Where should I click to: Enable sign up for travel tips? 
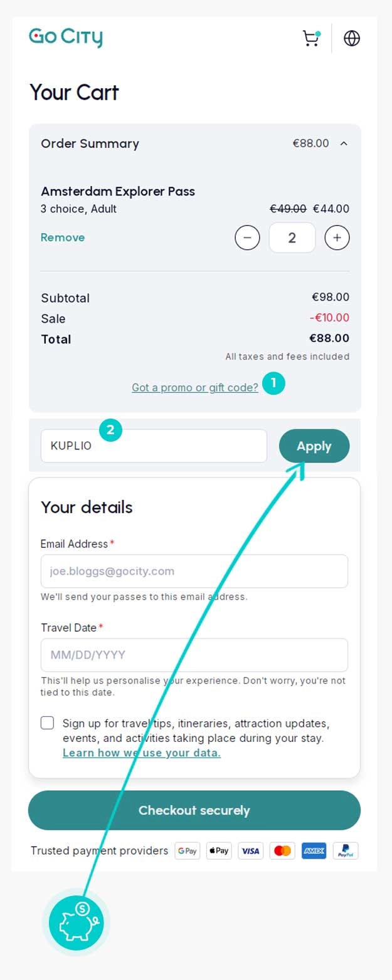coord(47,722)
